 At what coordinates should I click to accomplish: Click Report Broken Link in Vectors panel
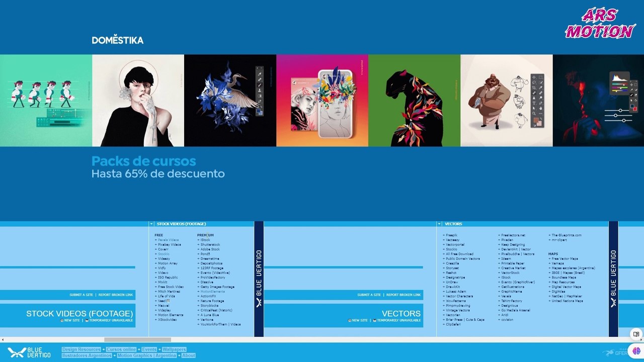[x=404, y=295]
